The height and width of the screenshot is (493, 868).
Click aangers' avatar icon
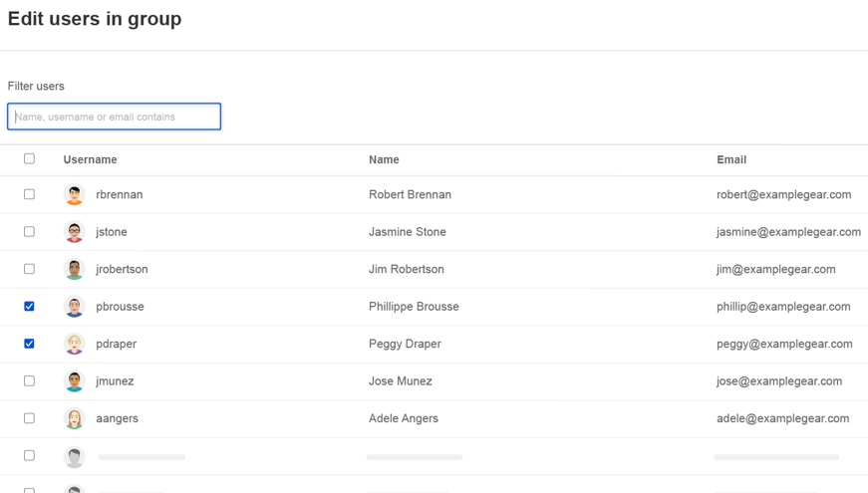pos(75,418)
